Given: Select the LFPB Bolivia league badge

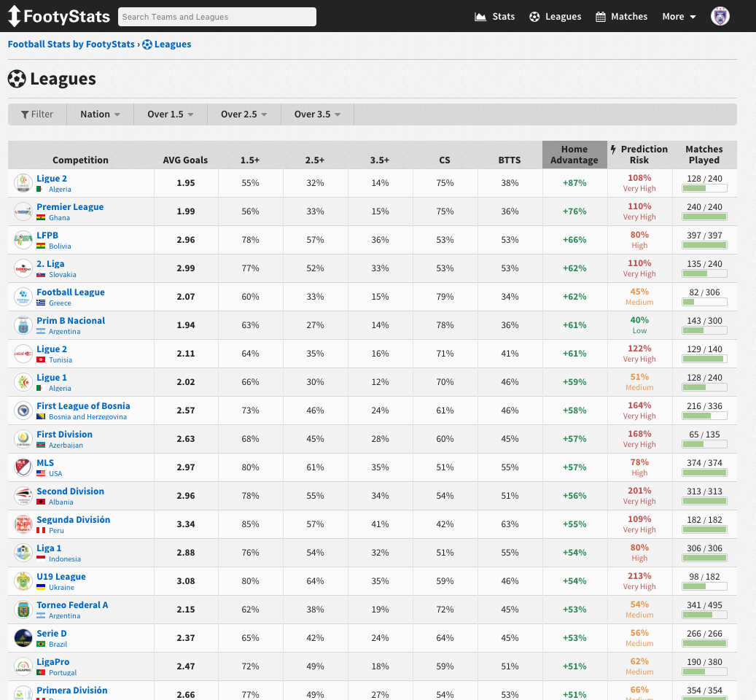Looking at the screenshot, I should [x=23, y=239].
